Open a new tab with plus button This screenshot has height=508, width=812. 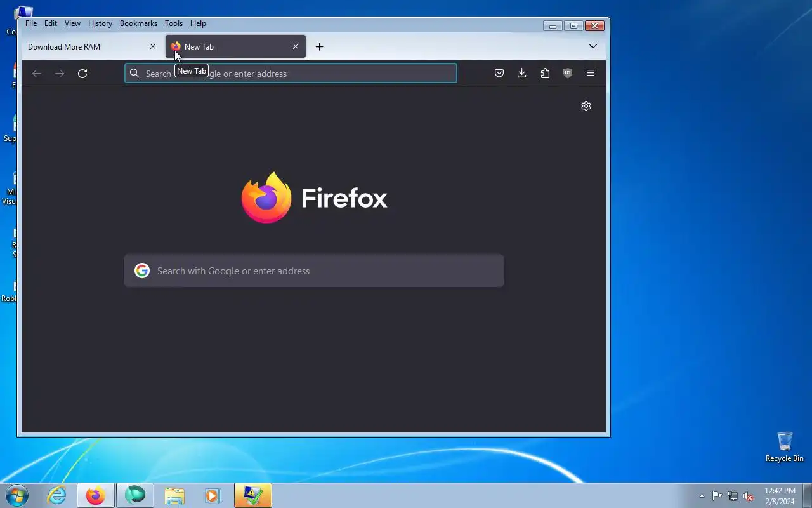319,46
